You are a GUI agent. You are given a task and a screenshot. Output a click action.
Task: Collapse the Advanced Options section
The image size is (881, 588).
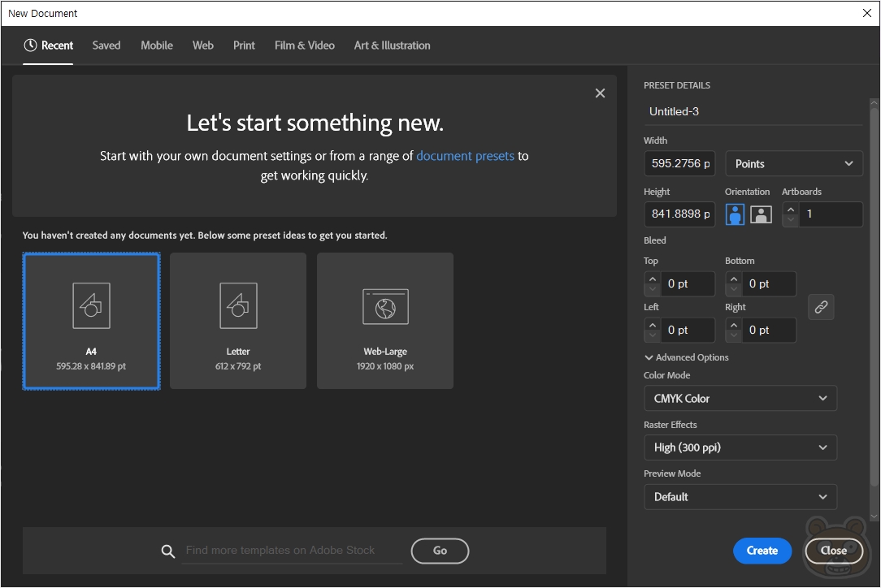pos(686,357)
